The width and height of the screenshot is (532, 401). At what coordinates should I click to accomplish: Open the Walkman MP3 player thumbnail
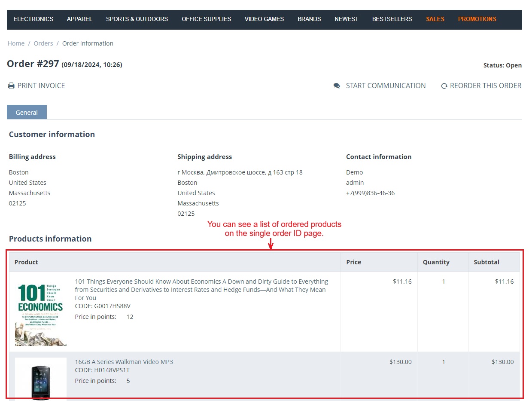pyautogui.click(x=41, y=378)
